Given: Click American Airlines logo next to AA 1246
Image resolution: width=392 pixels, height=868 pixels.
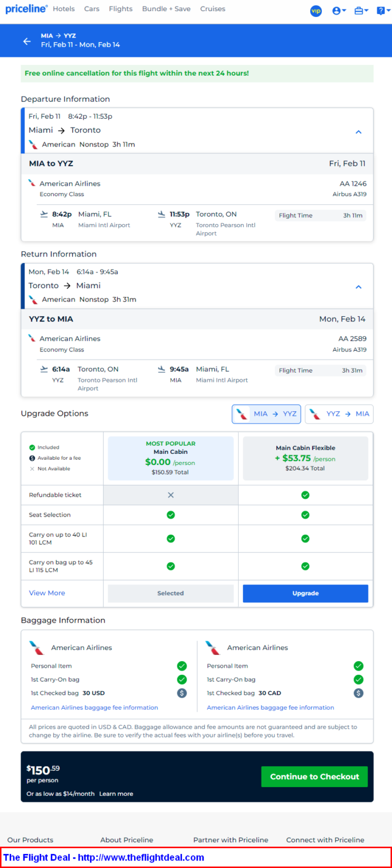Looking at the screenshot, I should click(32, 183).
